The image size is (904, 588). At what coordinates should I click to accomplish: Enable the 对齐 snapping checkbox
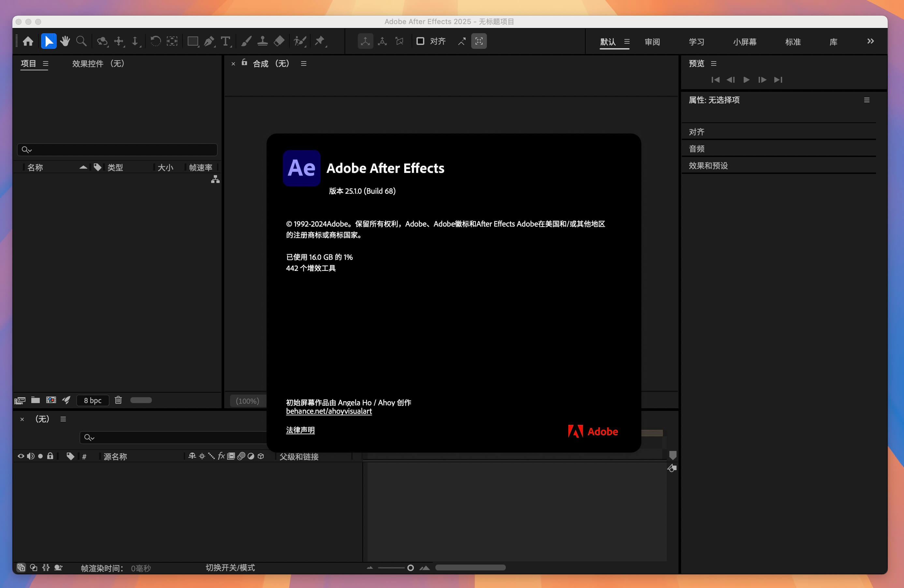click(420, 41)
